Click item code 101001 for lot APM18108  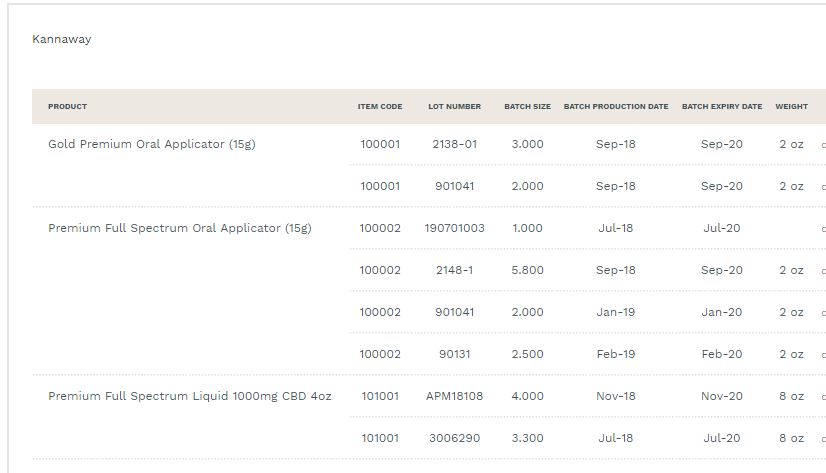tap(380, 396)
